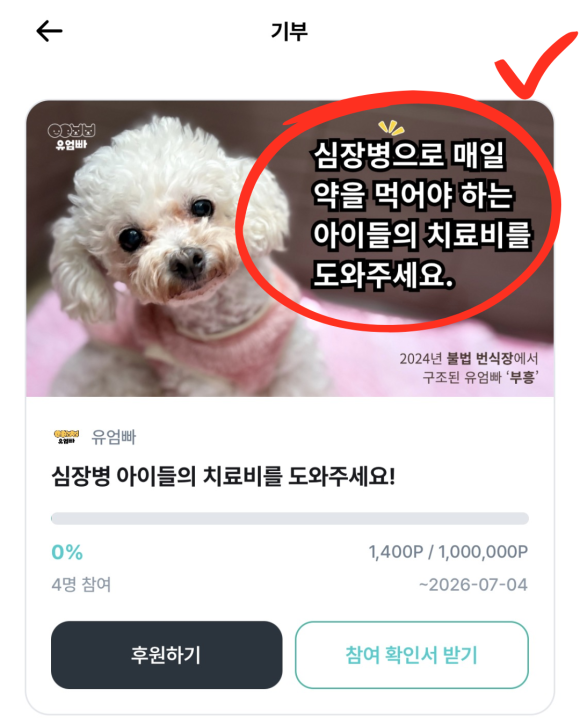
Task: Tap the 기부 page title
Action: tap(290, 31)
